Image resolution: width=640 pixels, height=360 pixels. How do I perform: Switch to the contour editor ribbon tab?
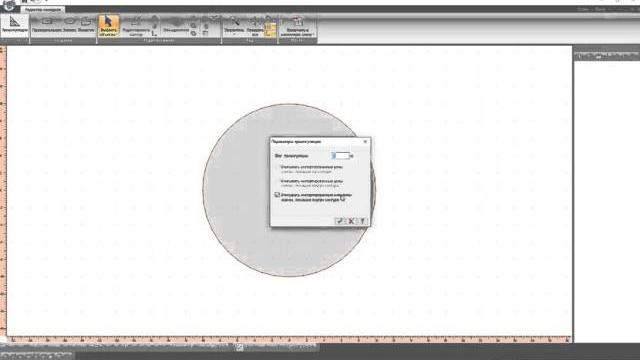point(42,9)
